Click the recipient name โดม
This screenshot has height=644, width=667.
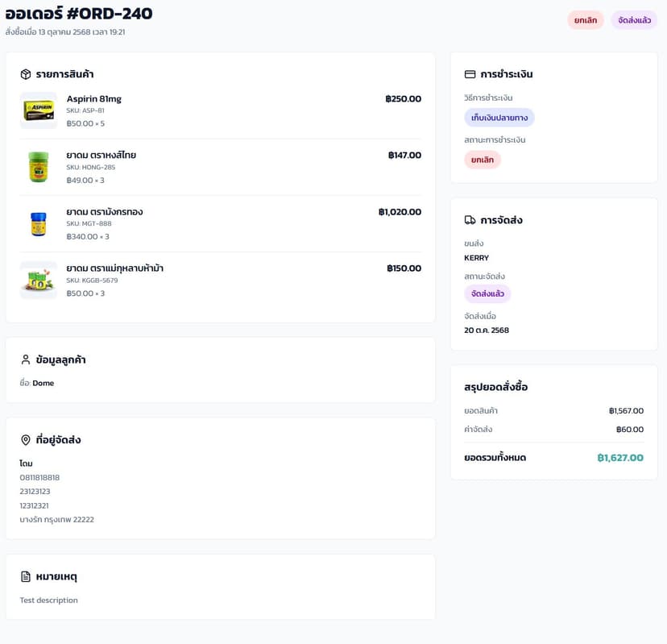pos(26,463)
